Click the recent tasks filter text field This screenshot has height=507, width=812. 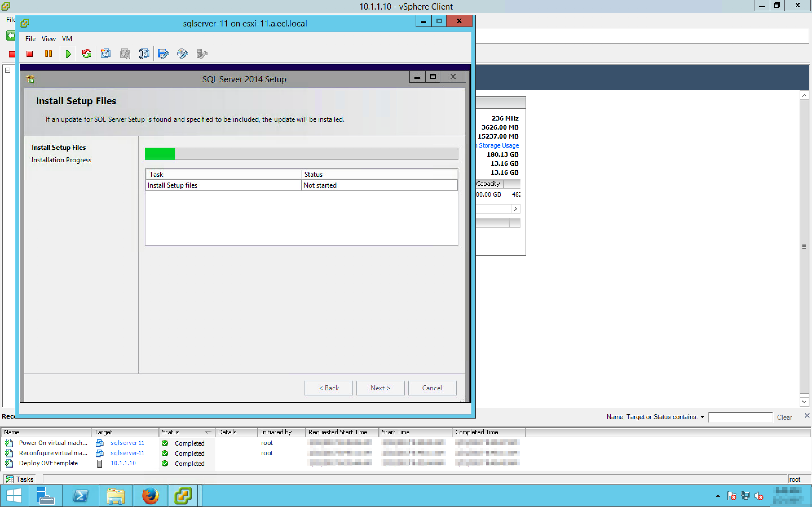tap(740, 417)
